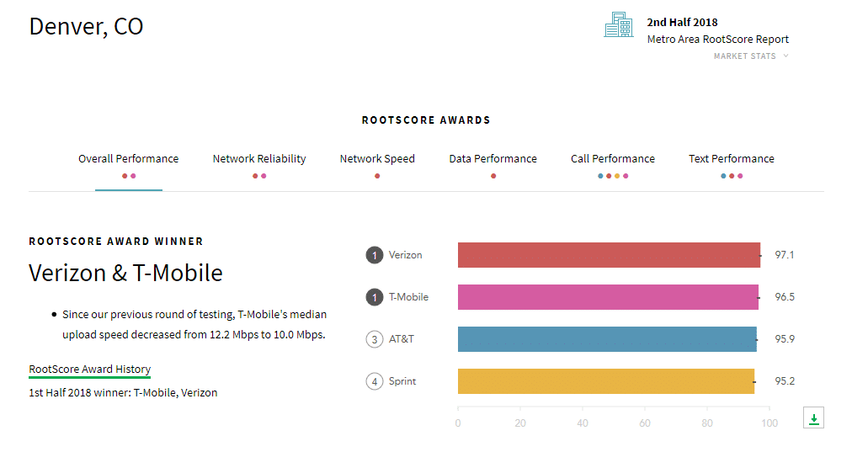Image resolution: width=868 pixels, height=452 pixels.
Task: Go to the Call Performance tab
Action: (613, 159)
